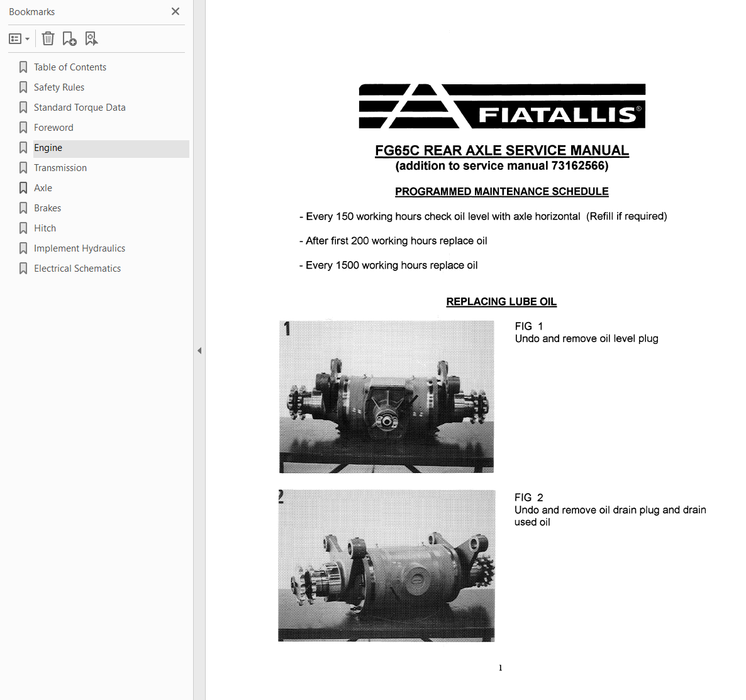746x700 pixels.
Task: Click the Figure 2 axle photo
Action: [386, 565]
